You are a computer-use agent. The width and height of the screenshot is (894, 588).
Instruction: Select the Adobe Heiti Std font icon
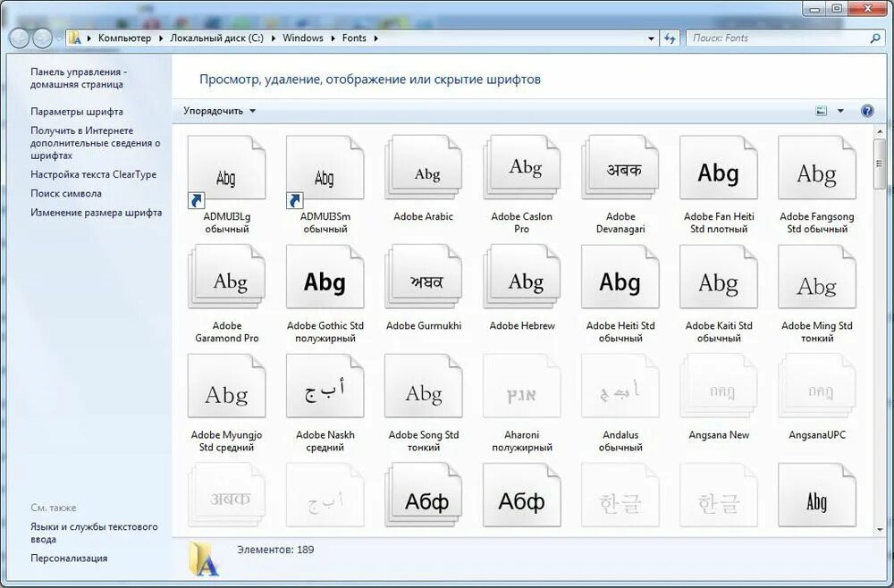point(620,277)
